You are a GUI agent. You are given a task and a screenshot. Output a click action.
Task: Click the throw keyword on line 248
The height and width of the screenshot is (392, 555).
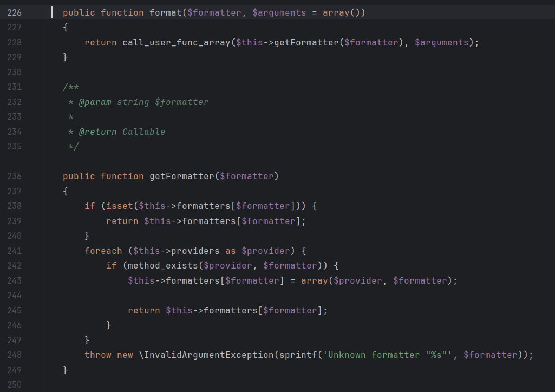pos(97,355)
